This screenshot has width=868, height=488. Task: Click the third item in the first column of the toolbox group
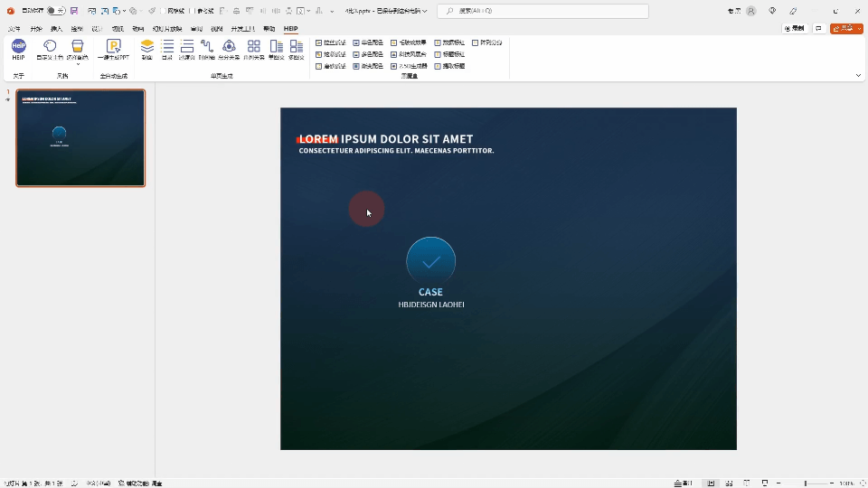click(331, 66)
